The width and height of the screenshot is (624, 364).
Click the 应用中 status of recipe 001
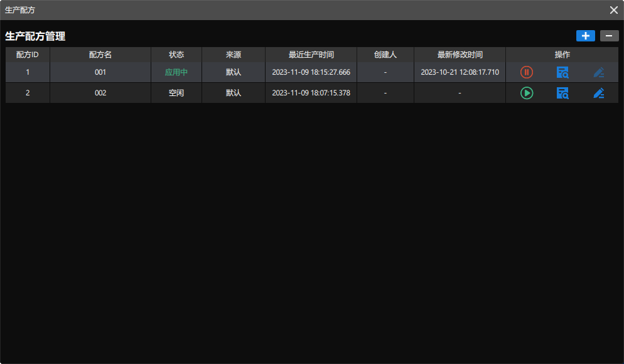point(176,72)
